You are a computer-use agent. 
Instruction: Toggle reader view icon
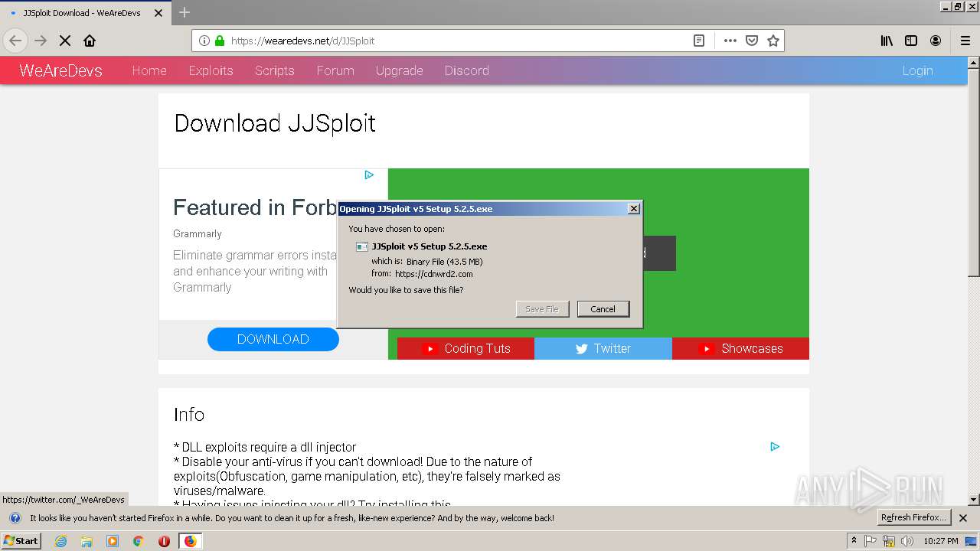click(x=699, y=41)
